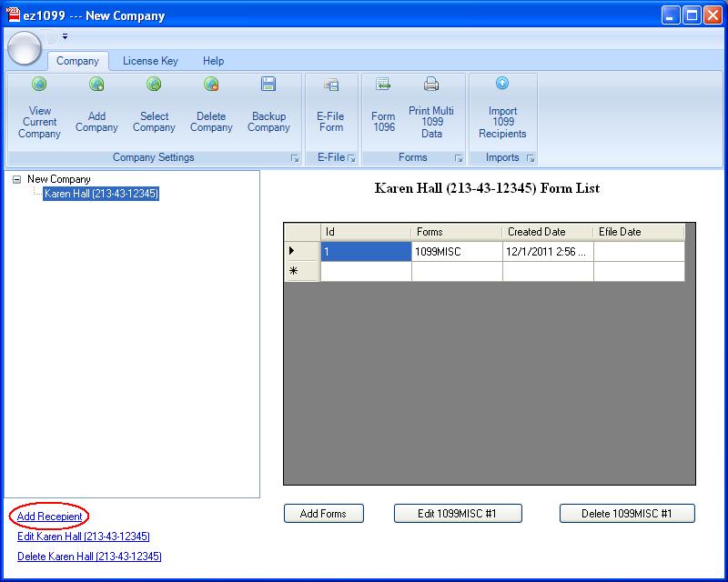
Task: Close the ez1099 window
Action: point(713,15)
